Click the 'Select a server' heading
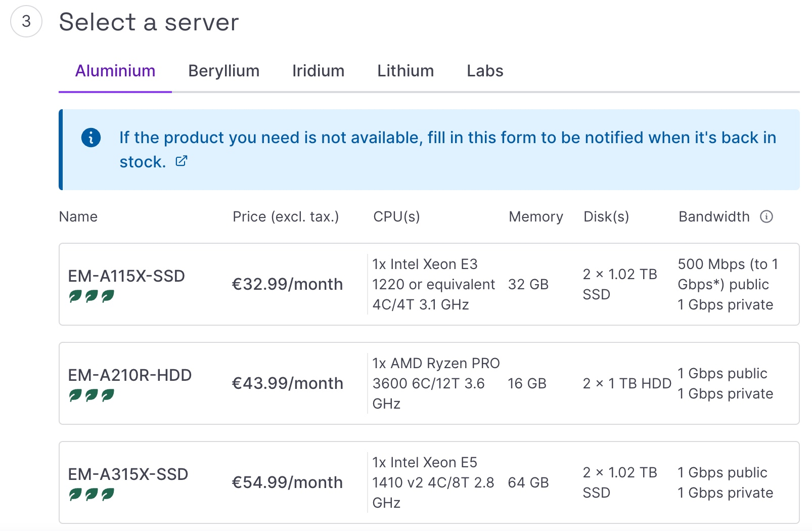This screenshot has height=531, width=812. pos(149,21)
